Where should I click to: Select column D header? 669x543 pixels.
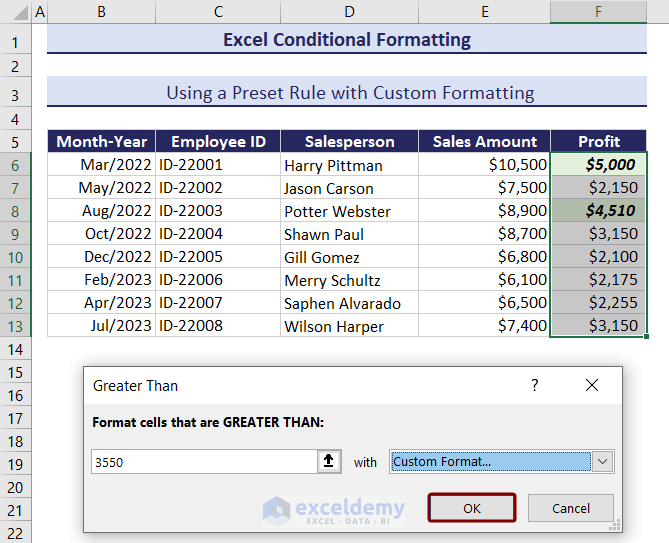point(349,12)
